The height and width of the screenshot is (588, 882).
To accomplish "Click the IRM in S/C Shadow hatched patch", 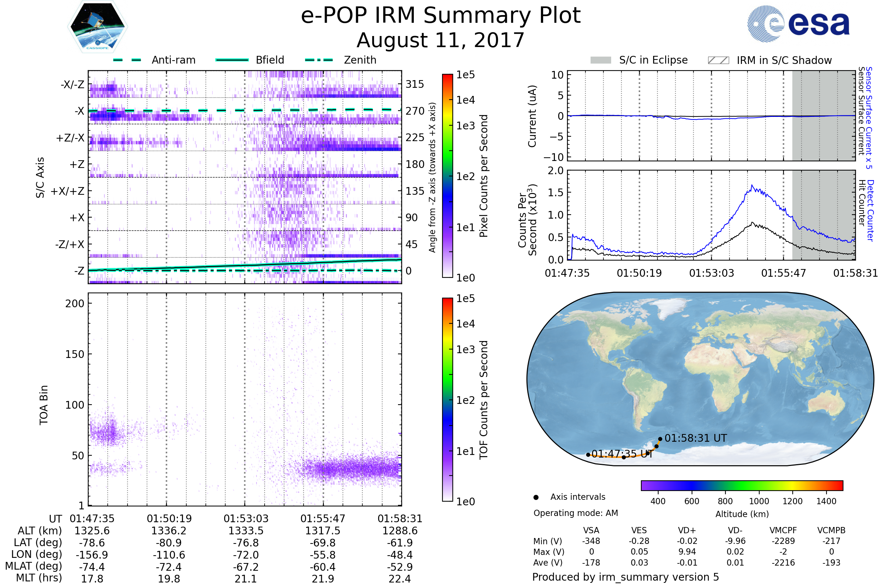I will click(x=718, y=60).
